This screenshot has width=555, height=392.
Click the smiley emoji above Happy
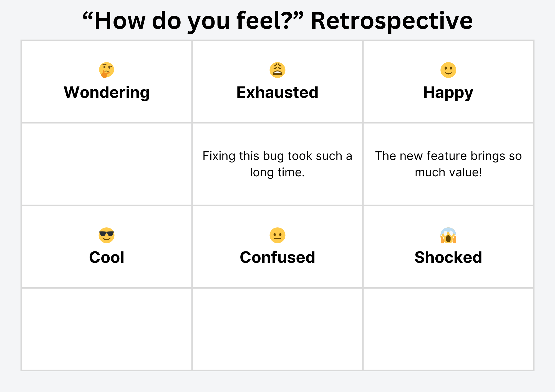tap(448, 70)
